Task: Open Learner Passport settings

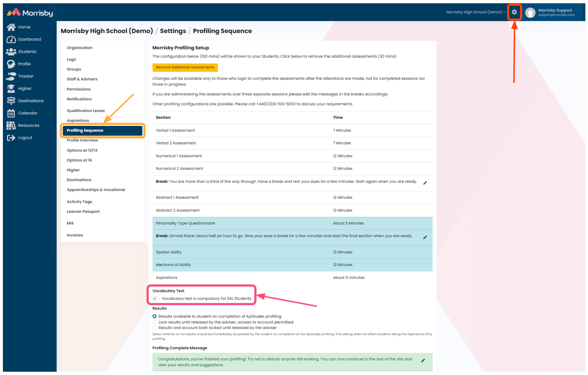Action: pos(83,212)
